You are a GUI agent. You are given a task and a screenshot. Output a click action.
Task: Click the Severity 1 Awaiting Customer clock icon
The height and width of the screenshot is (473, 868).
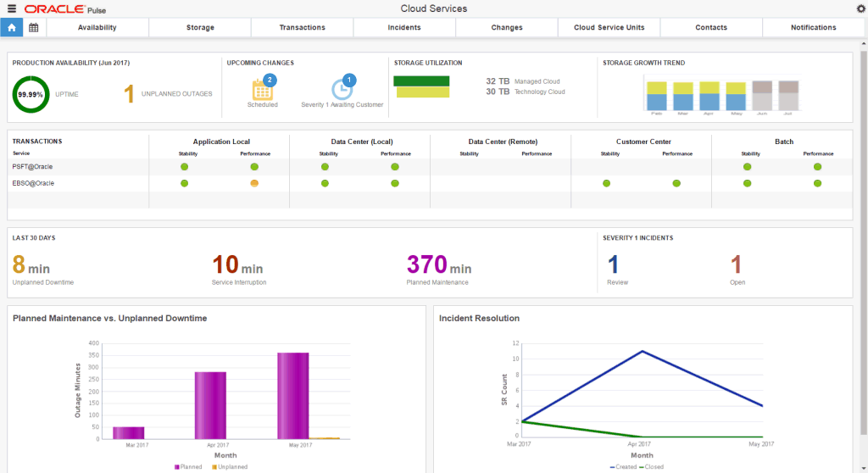click(x=342, y=89)
